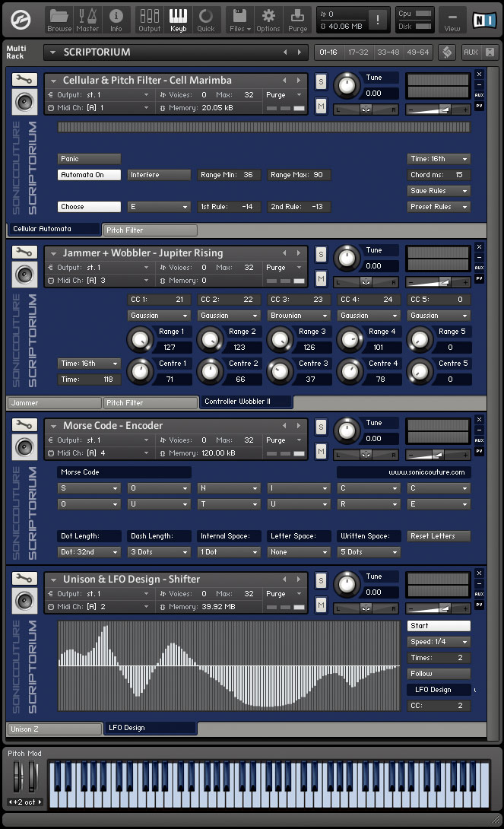Adjust the Cell Marimba volume slider
This screenshot has height=829, width=504.
[437, 110]
